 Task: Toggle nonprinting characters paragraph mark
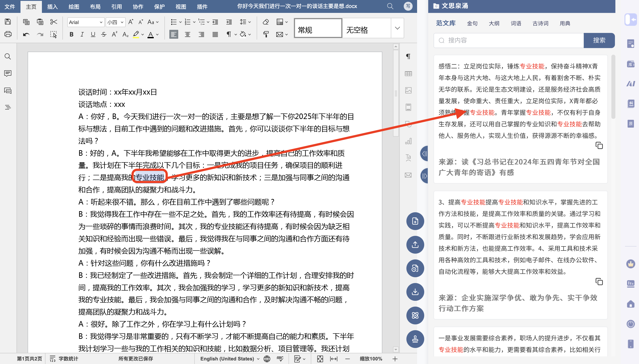229,34
